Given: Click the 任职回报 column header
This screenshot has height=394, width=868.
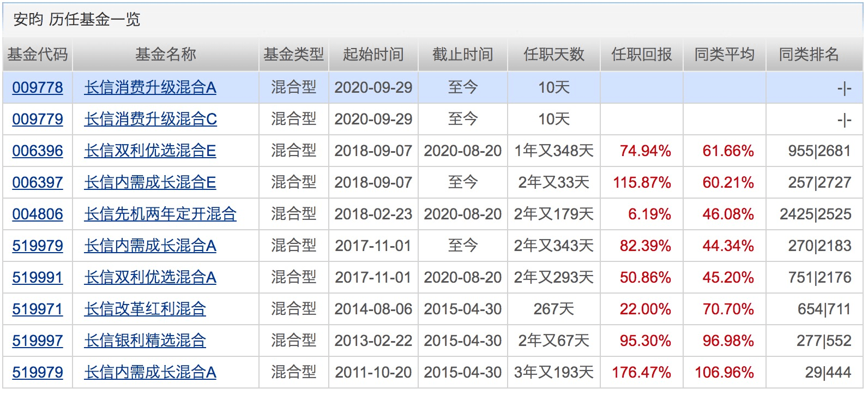Looking at the screenshot, I should pyautogui.click(x=642, y=55).
